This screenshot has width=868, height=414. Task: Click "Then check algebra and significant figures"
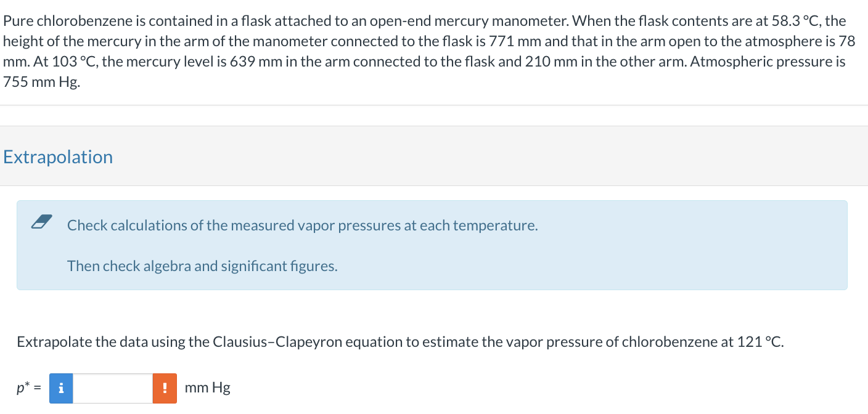click(x=203, y=266)
